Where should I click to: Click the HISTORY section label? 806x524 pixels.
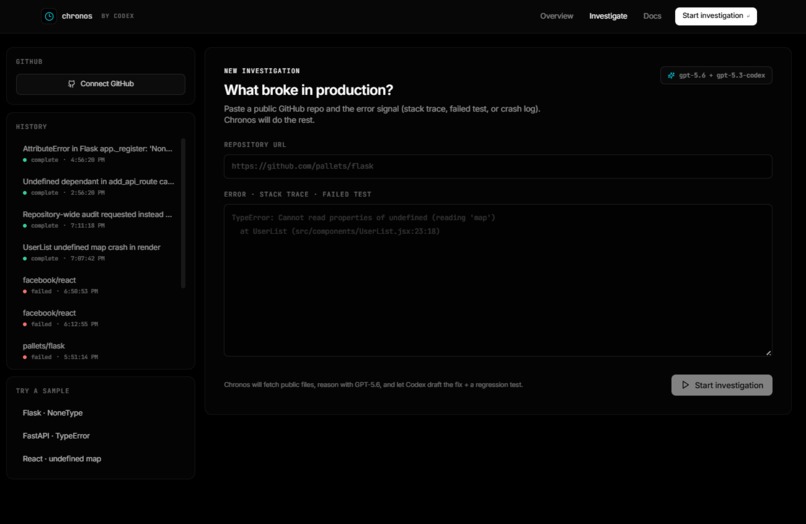point(31,127)
